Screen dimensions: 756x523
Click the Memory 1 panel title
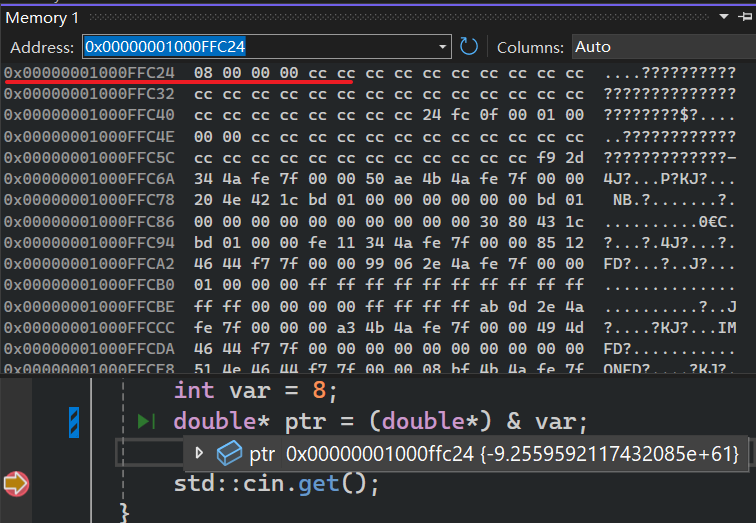point(41,17)
